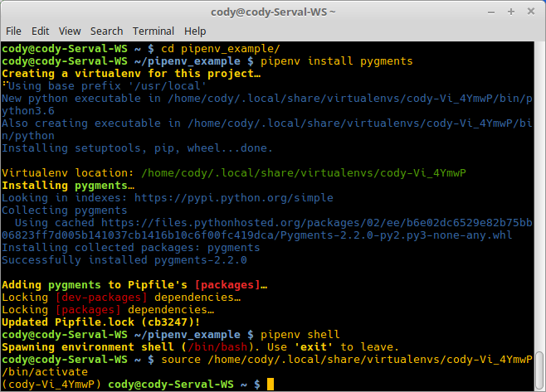Screen dimensions: 546x392
Task: Click the '(cody-Vi_4YmwP)' virtualenv prefix
Action: (51, 385)
